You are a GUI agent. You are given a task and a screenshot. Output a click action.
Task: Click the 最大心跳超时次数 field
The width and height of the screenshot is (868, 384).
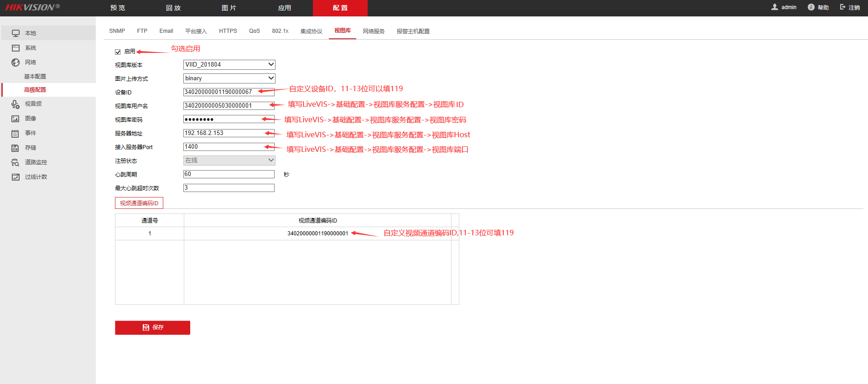coord(229,187)
